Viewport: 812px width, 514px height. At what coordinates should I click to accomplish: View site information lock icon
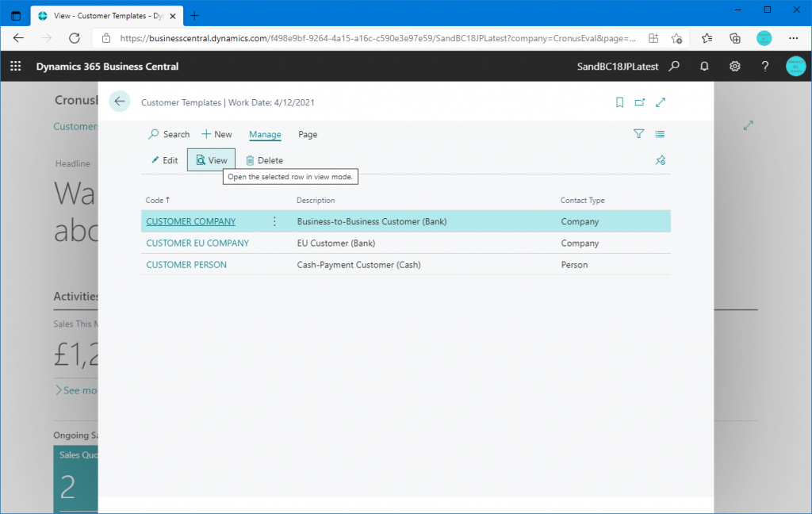tap(106, 38)
